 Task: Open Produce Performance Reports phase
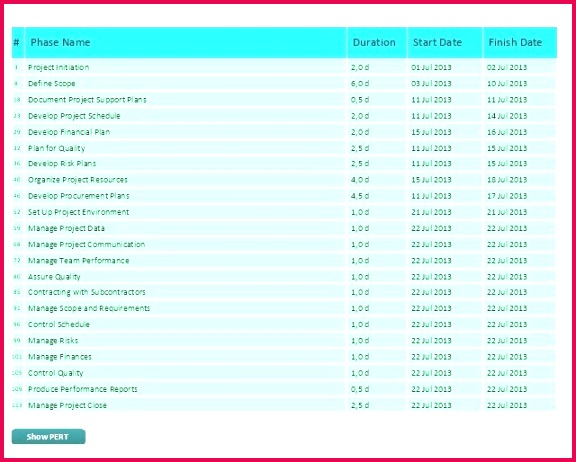[x=284, y=389]
